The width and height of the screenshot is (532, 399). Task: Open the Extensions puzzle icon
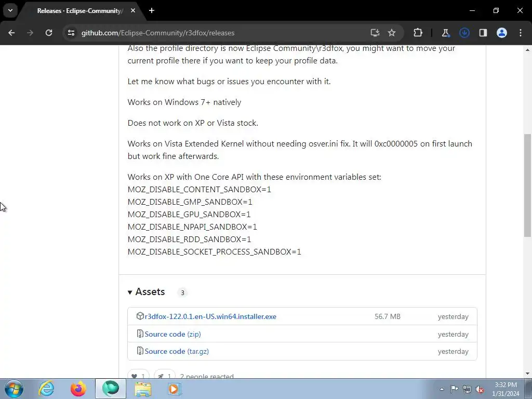coord(418,33)
